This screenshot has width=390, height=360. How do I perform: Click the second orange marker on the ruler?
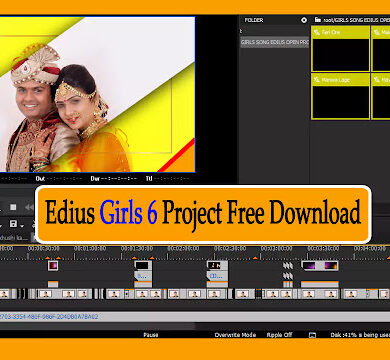[59, 258]
